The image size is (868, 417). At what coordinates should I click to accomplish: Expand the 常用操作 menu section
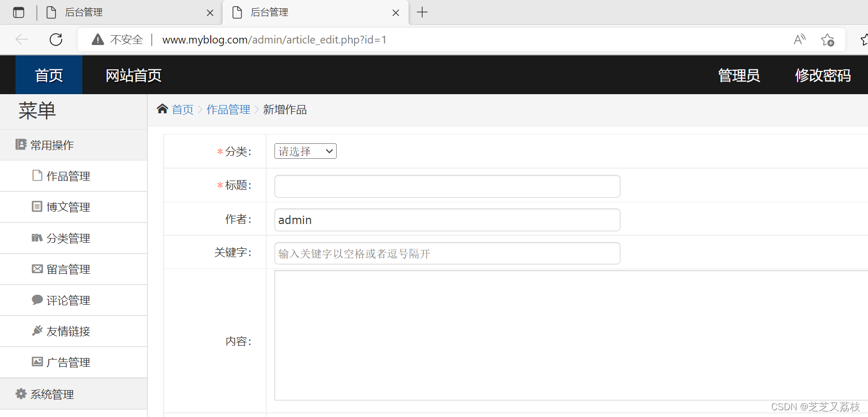coord(74,145)
